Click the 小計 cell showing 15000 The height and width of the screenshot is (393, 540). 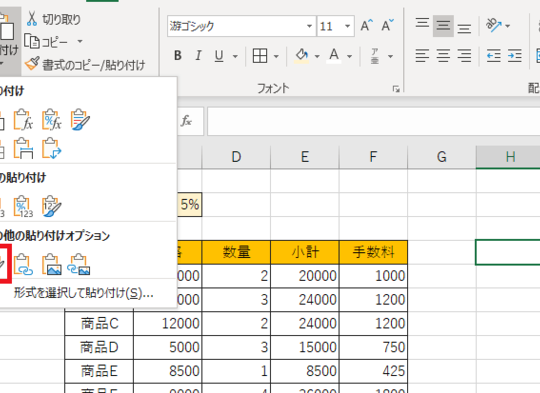click(305, 348)
